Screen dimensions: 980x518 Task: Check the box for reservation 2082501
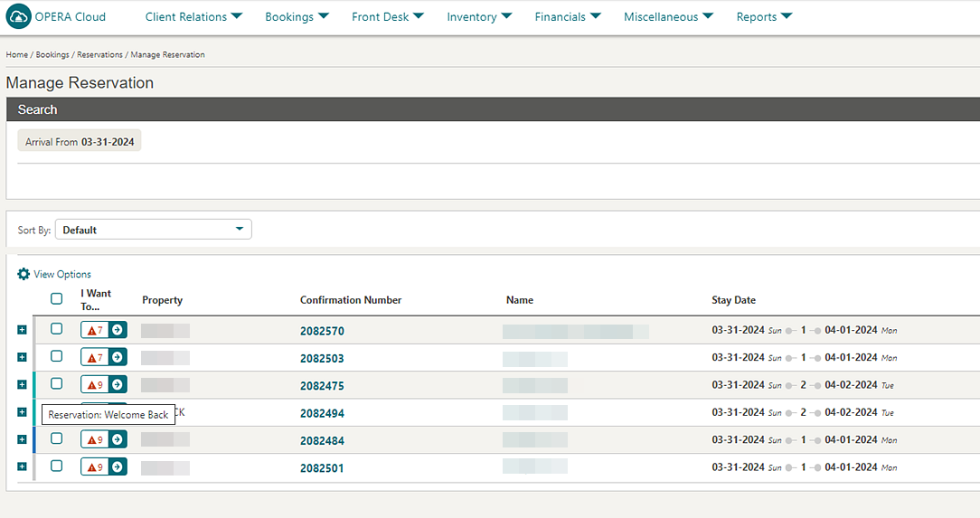pos(56,466)
